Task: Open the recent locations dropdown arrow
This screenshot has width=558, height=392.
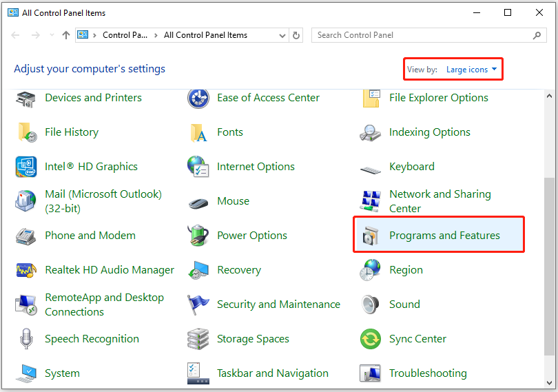Action: [52, 35]
